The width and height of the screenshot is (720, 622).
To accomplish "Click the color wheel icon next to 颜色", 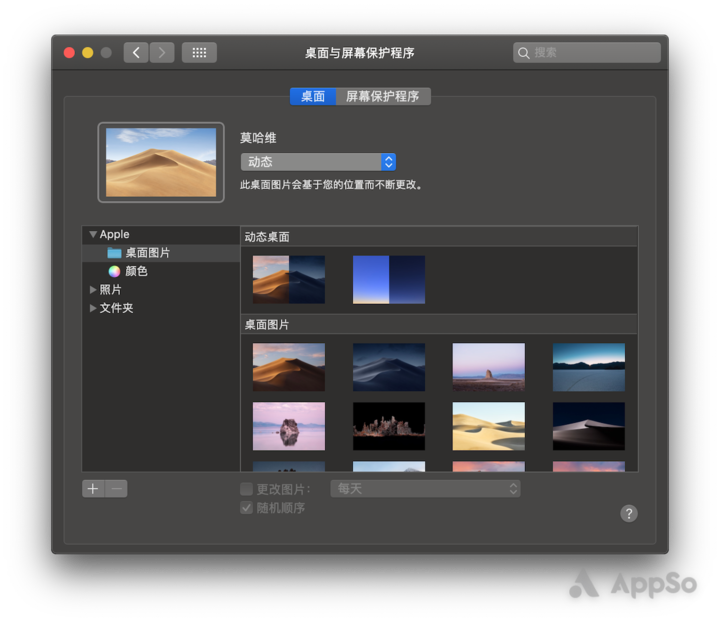I will click(114, 271).
